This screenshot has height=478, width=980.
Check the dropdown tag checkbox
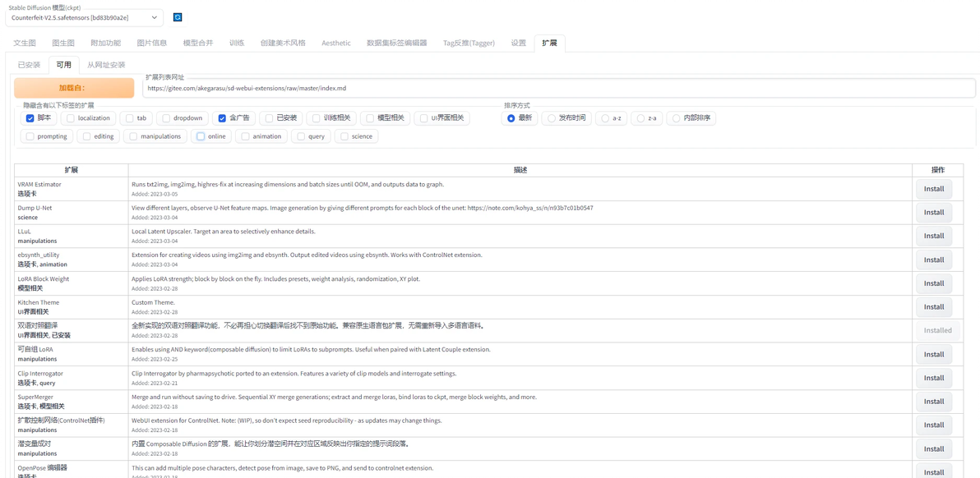click(x=166, y=118)
